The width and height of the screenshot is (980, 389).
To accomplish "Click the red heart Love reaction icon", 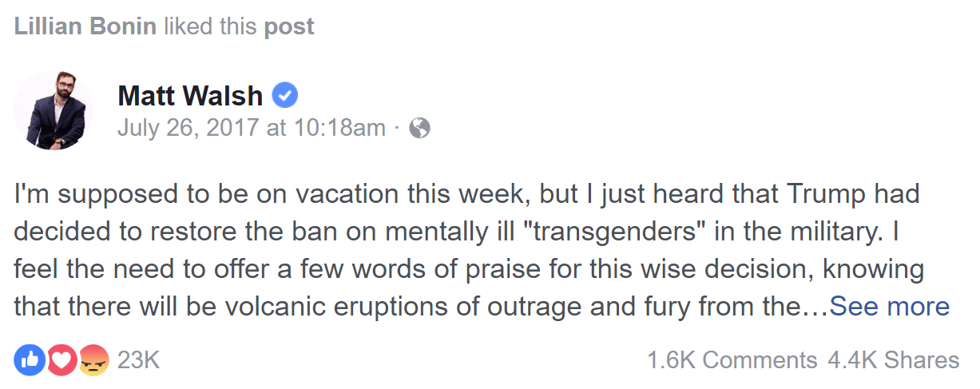I will [61, 360].
